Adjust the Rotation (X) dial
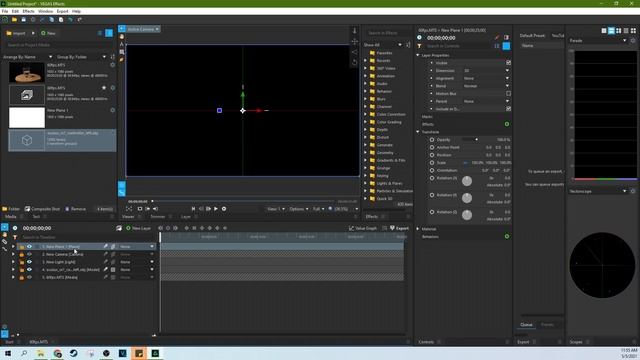 467,181
